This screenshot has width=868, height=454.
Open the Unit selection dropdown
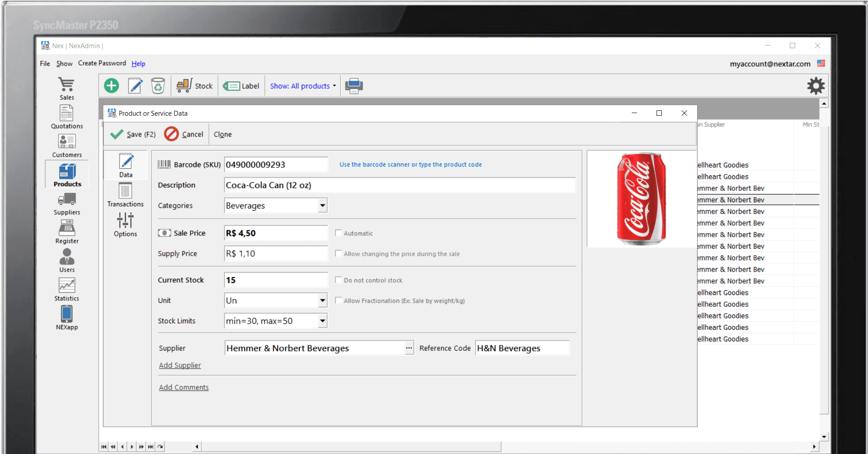pyautogui.click(x=323, y=300)
